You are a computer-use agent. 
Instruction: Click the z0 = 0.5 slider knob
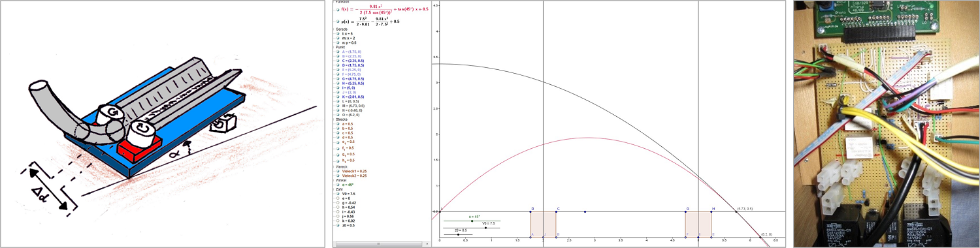pyautogui.click(x=458, y=234)
